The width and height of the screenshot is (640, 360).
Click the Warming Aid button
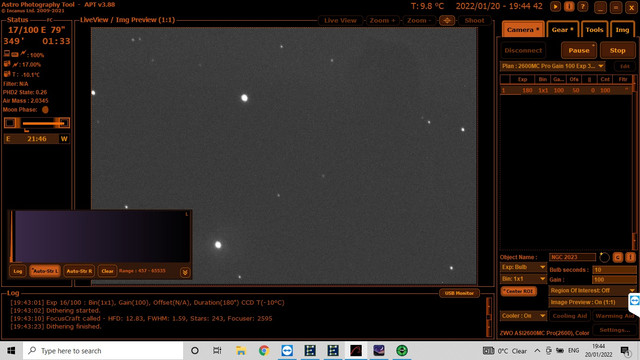(x=614, y=316)
